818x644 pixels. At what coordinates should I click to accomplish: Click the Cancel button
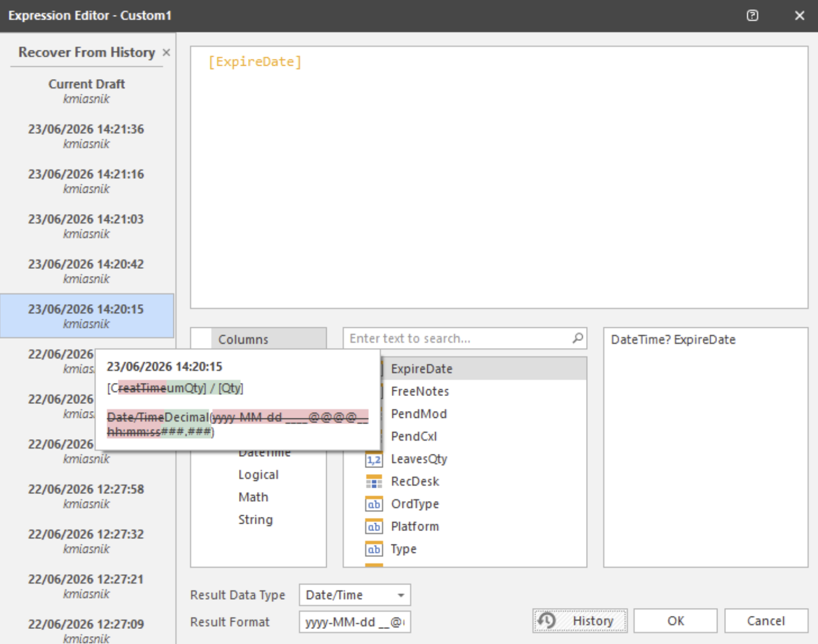tap(766, 621)
